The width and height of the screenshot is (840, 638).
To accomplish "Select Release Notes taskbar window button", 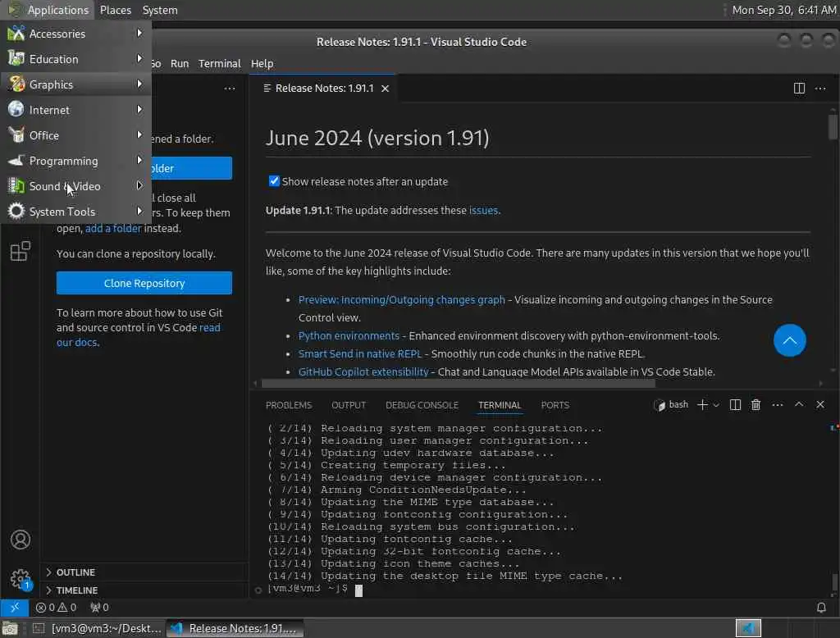I will tap(234, 628).
